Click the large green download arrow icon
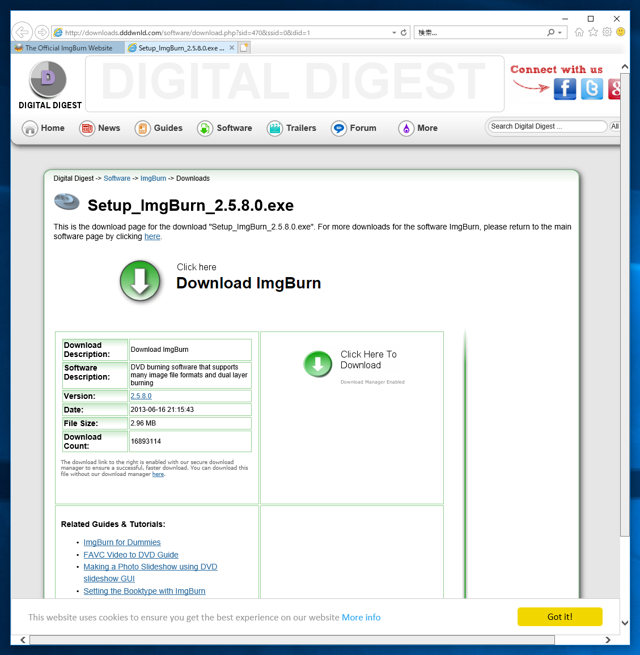640x655 pixels. click(140, 281)
